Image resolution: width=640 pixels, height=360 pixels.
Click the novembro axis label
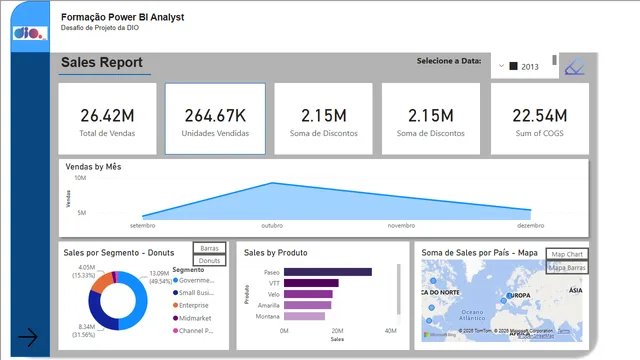tap(401, 225)
